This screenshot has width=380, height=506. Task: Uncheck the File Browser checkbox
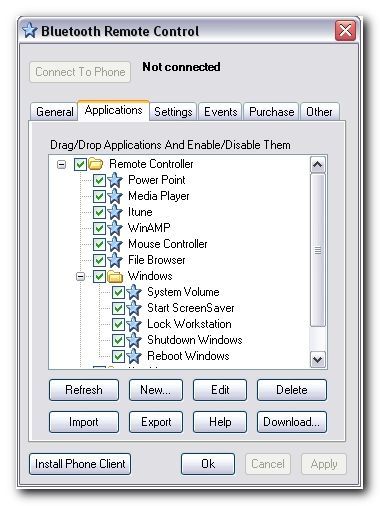tap(99, 260)
